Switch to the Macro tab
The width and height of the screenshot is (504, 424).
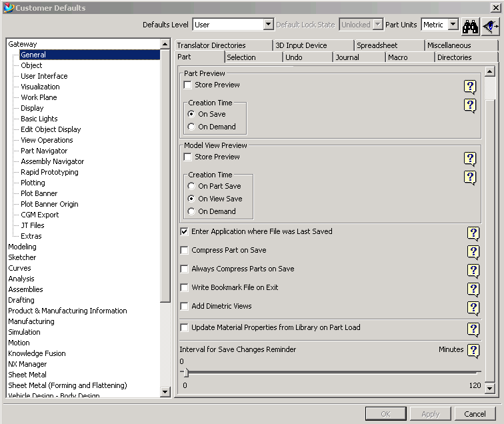[410, 57]
